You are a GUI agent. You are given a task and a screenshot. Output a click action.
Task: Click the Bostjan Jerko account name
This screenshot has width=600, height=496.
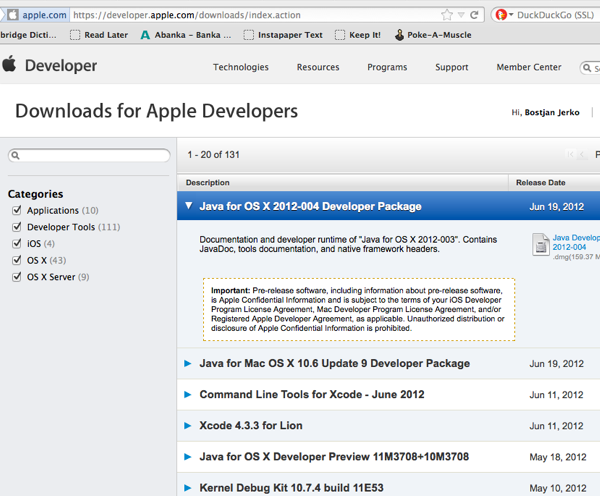tap(552, 112)
